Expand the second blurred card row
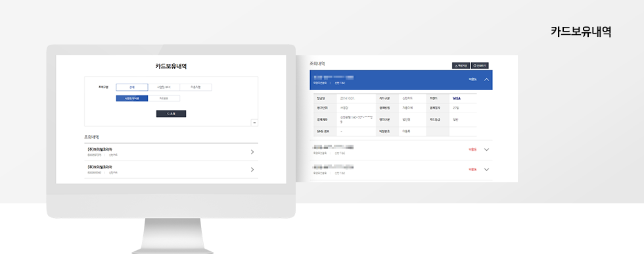 (487, 149)
